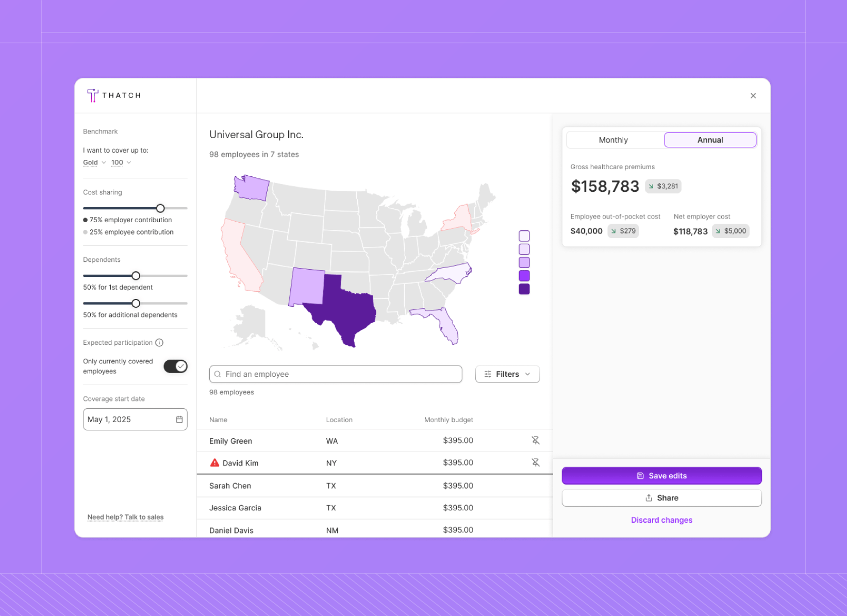This screenshot has height=616, width=847.
Task: Expand the Filters dropdown
Action: coord(507,374)
